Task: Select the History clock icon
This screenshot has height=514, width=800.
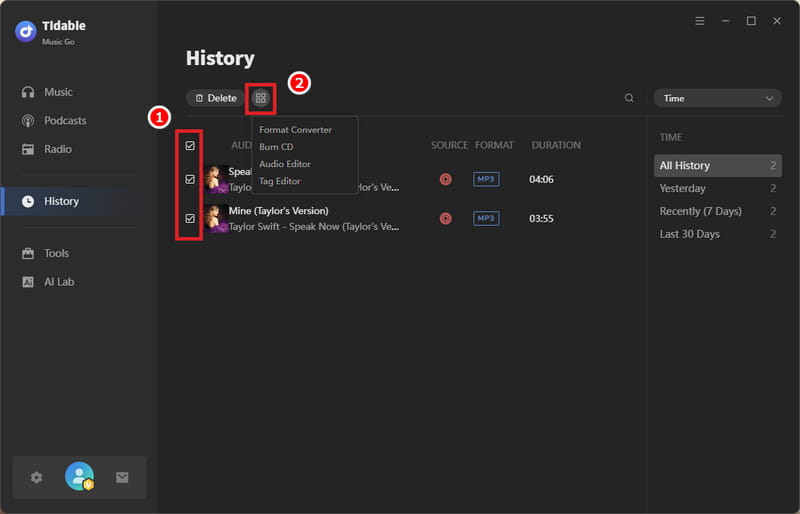Action: point(28,201)
